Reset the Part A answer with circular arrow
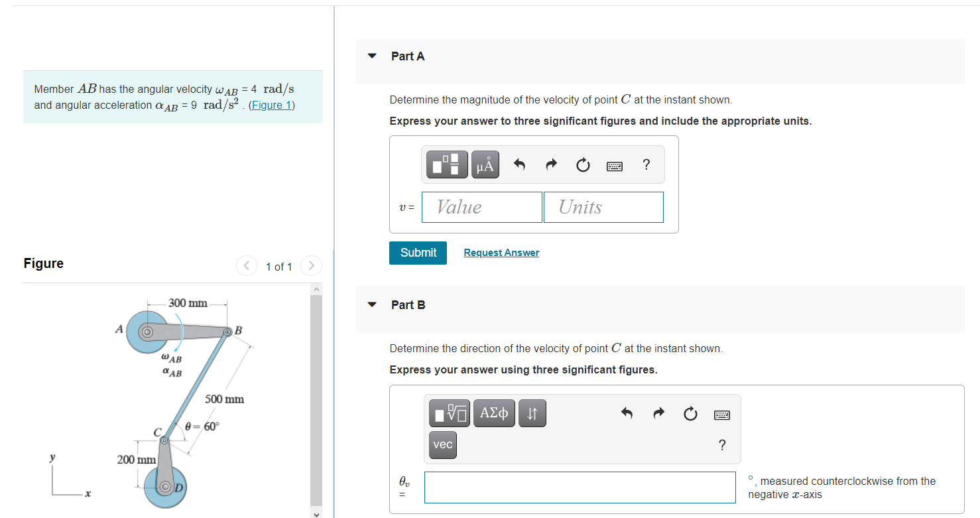Image resolution: width=980 pixels, height=518 pixels. [x=583, y=165]
